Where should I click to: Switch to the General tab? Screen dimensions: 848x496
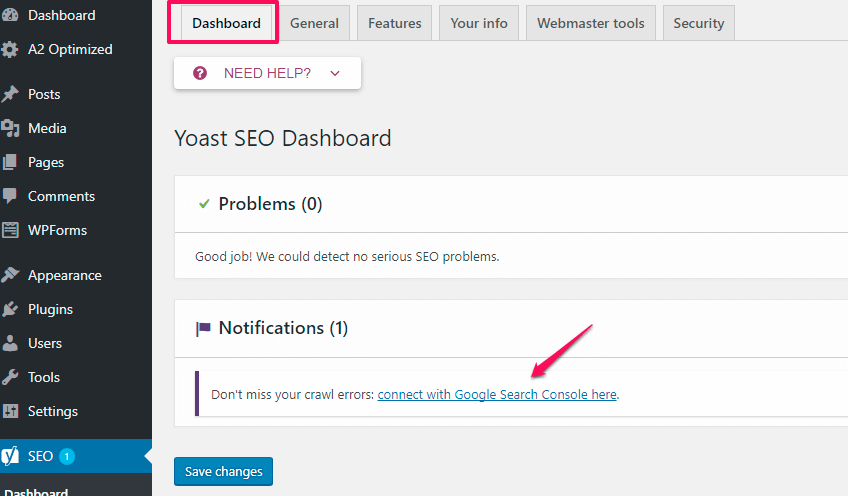(314, 23)
